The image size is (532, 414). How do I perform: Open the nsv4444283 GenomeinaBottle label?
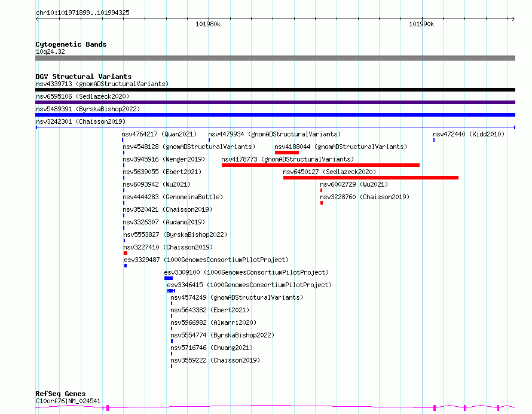[173, 197]
